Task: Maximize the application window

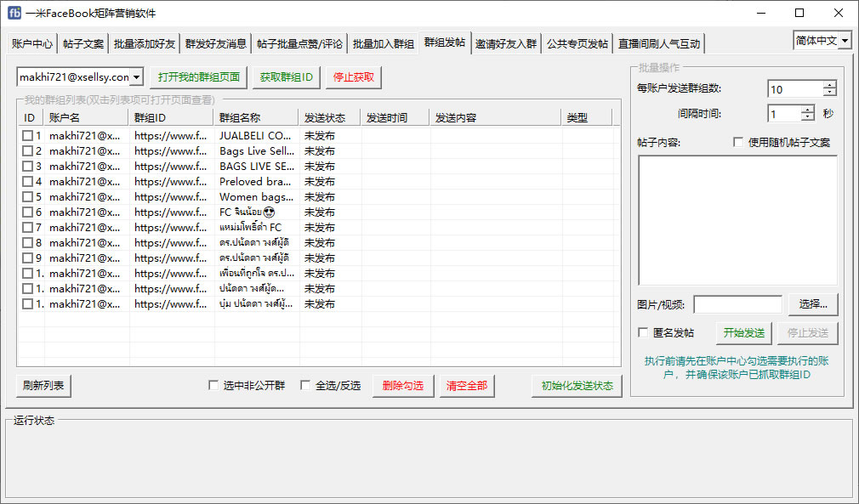Action: (799, 13)
